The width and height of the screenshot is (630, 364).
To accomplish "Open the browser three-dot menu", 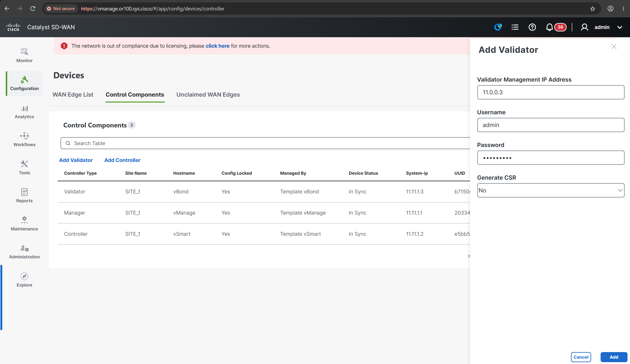I will (x=623, y=8).
